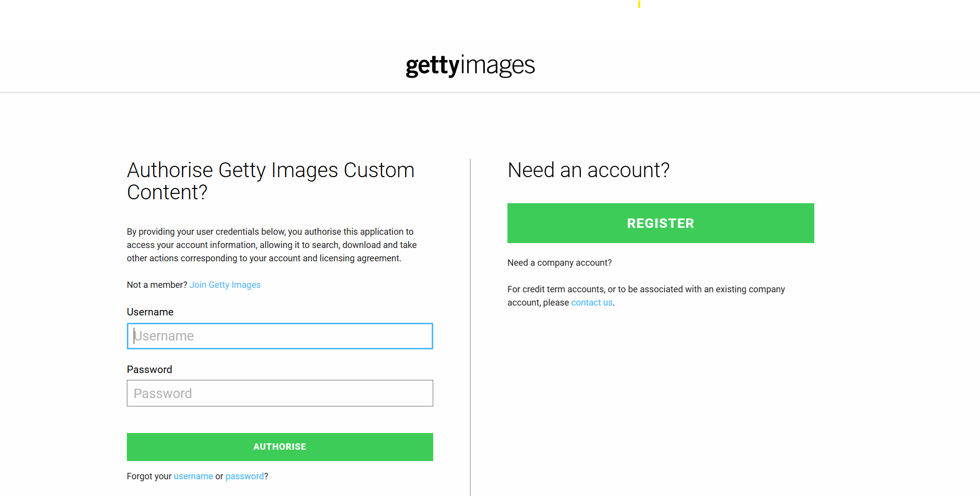Click inside the Password input field

pos(280,393)
